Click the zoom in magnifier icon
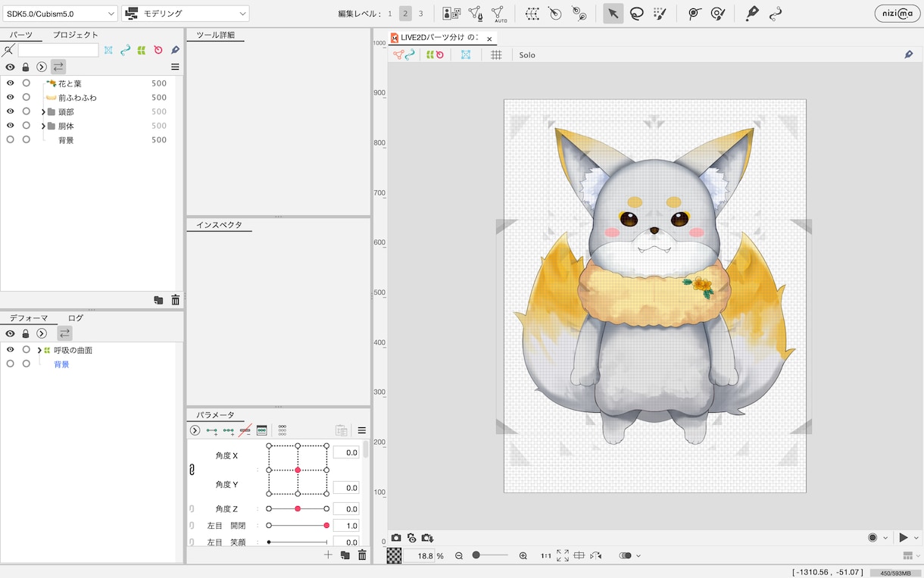The height and width of the screenshot is (578, 924). tap(523, 556)
